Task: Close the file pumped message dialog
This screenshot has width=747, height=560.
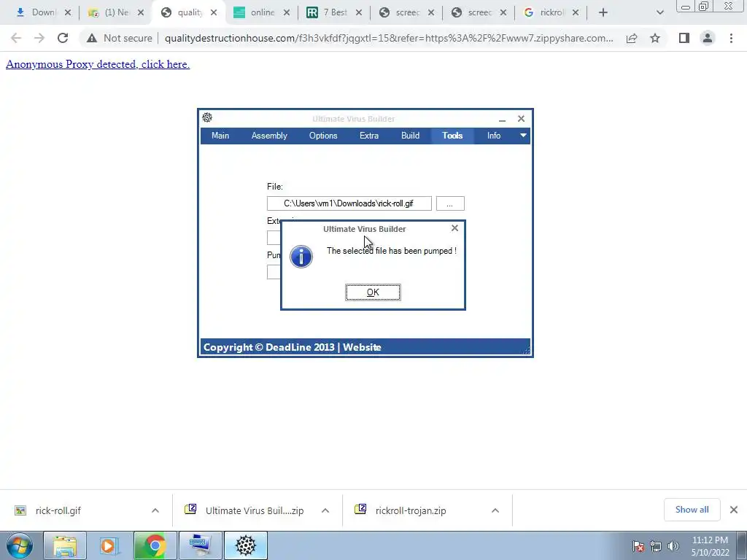Action: [454, 228]
